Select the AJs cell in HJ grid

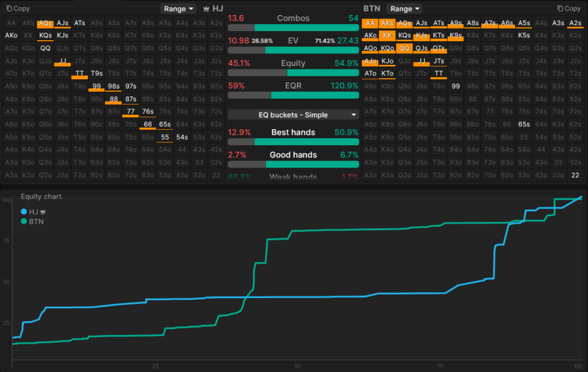(63, 23)
